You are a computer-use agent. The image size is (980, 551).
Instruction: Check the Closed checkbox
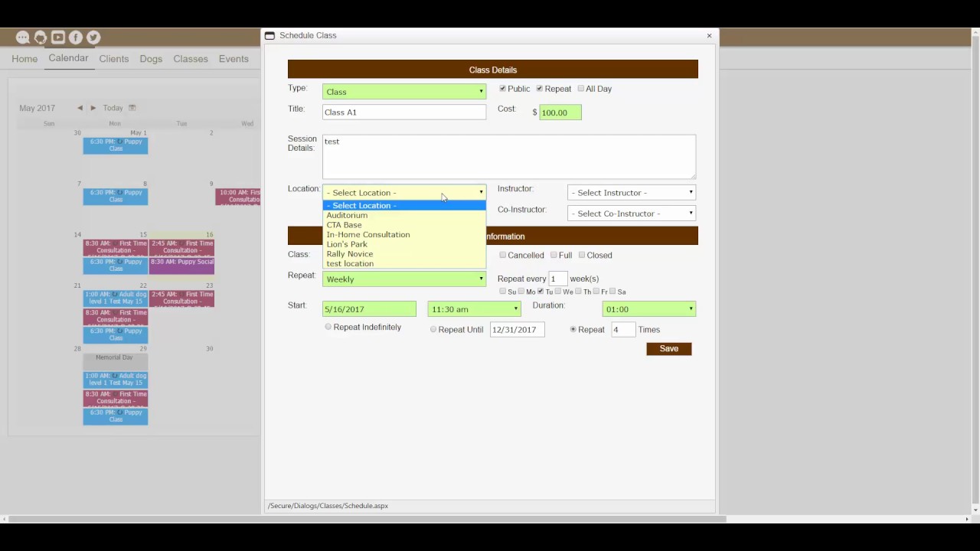(x=582, y=255)
